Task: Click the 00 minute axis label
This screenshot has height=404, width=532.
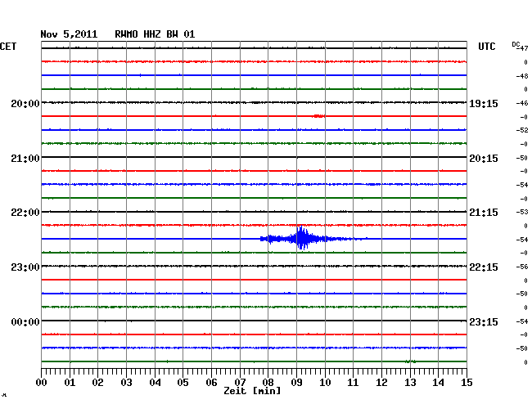Action: click(x=42, y=382)
